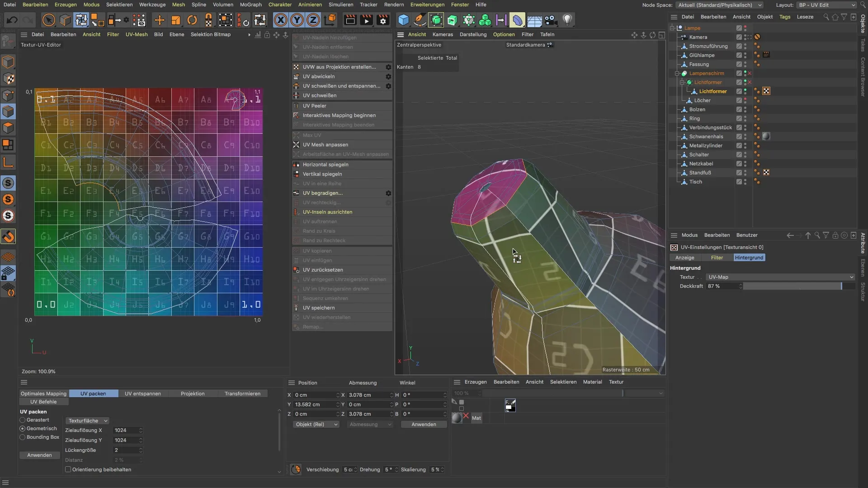
Task: Click the Anwenden button in the coordinates panel
Action: point(424,424)
